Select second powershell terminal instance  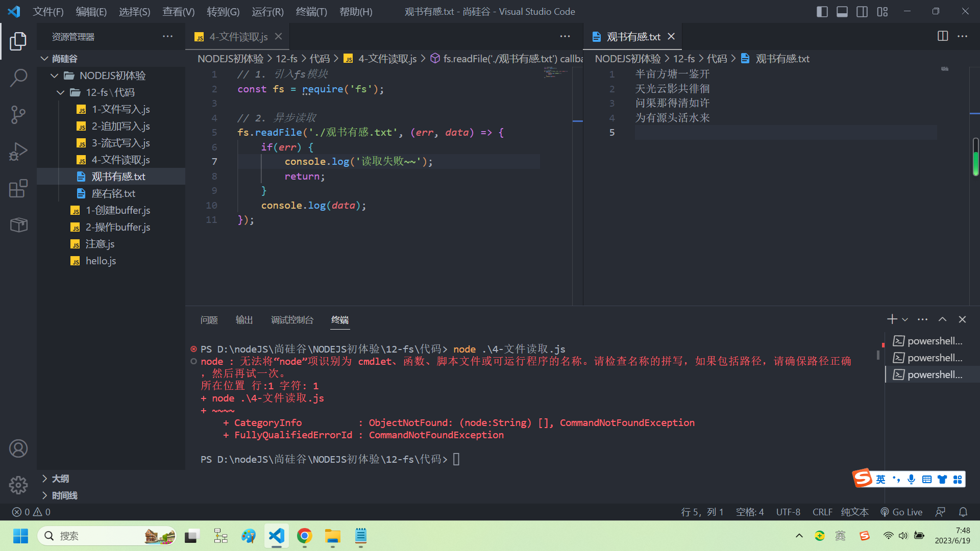point(932,358)
